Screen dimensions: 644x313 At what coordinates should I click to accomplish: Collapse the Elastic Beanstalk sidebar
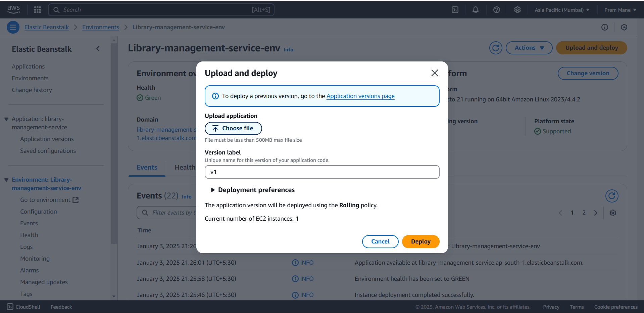pos(98,49)
